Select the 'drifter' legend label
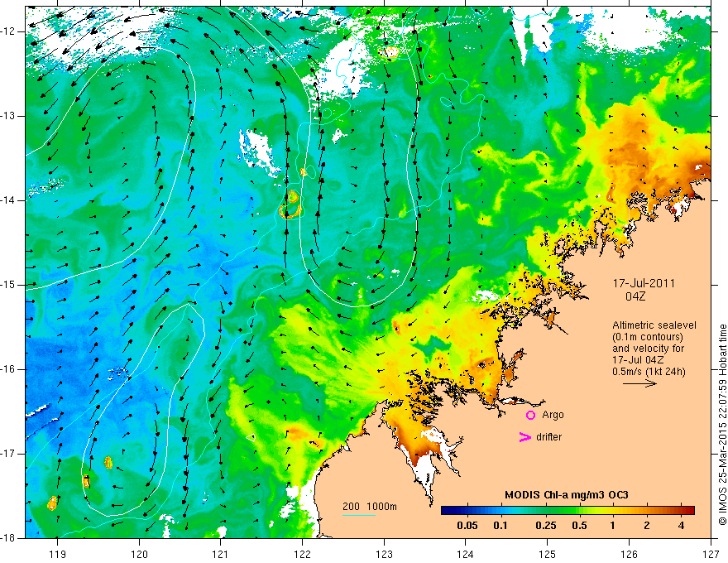Screen dimensions: 728x563 pos(548,437)
